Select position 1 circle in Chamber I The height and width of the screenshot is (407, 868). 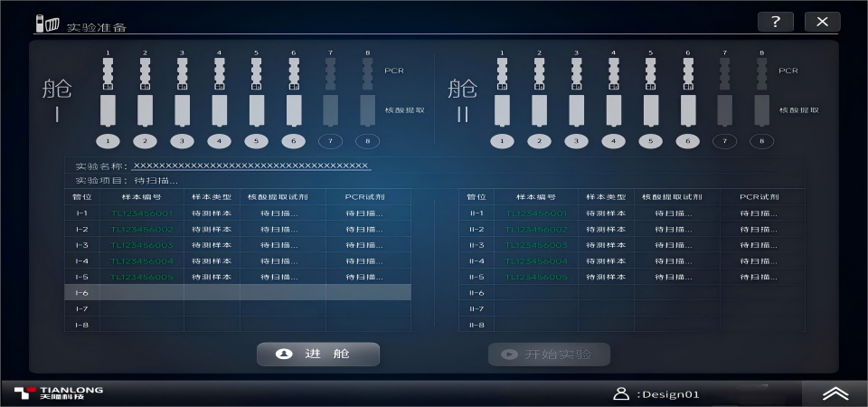tap(108, 141)
